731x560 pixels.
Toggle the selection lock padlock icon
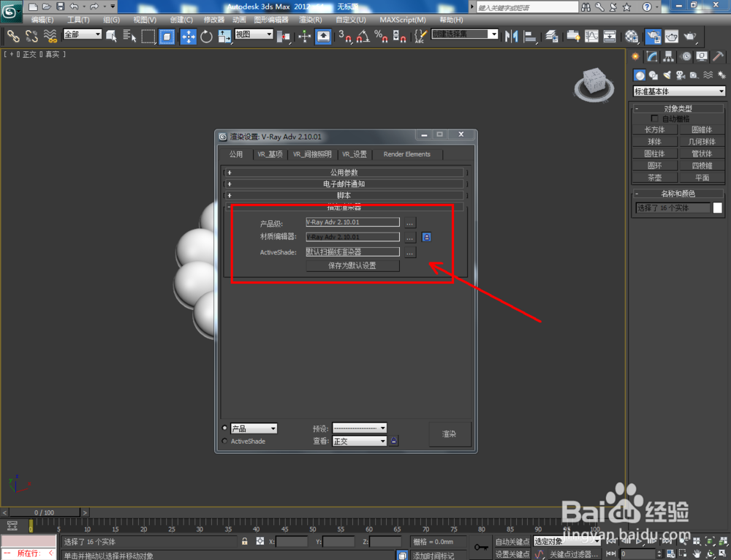click(x=244, y=541)
